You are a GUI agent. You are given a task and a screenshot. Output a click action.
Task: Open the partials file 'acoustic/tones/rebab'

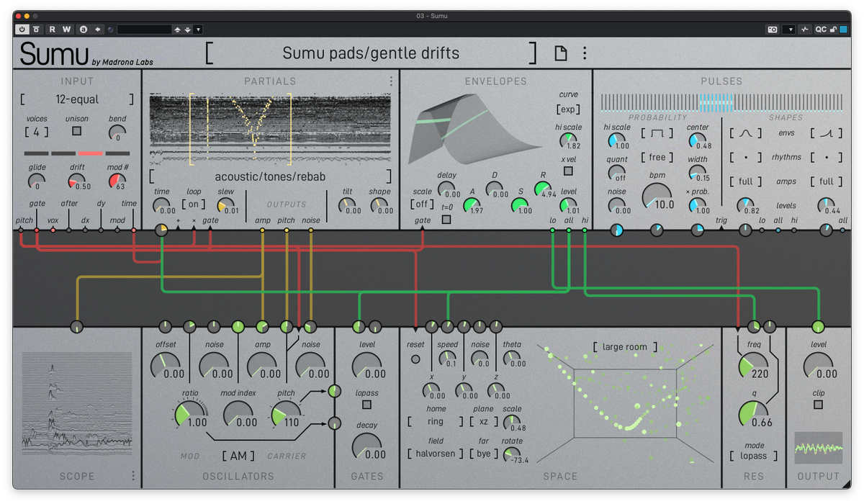click(x=271, y=176)
